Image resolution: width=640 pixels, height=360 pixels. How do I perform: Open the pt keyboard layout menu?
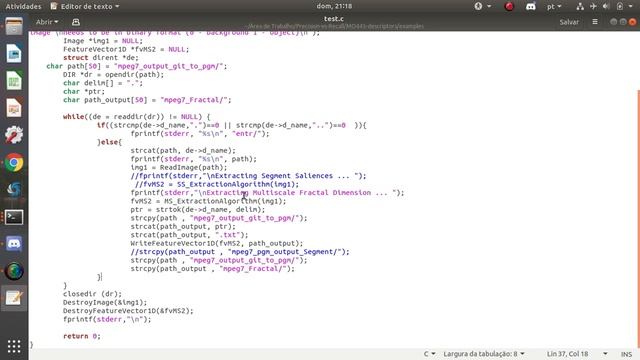pyautogui.click(x=554, y=6)
